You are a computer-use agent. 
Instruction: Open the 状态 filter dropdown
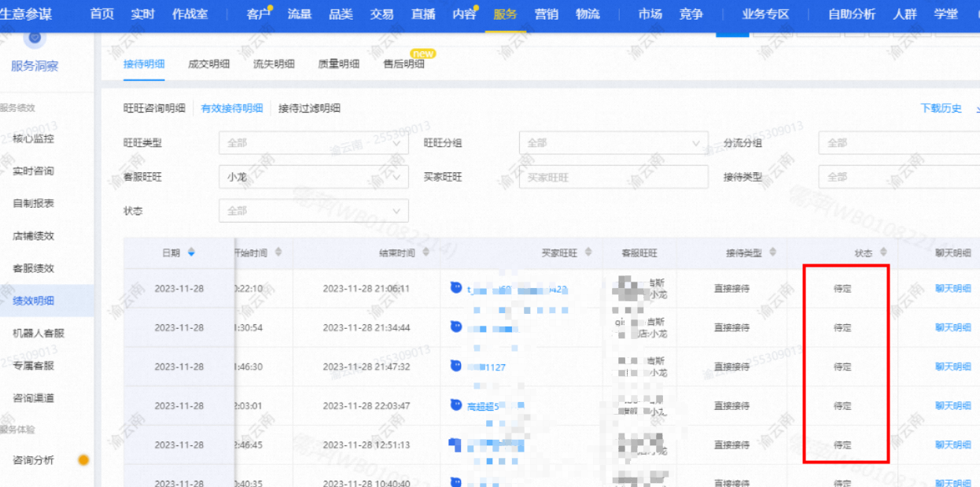coord(314,211)
